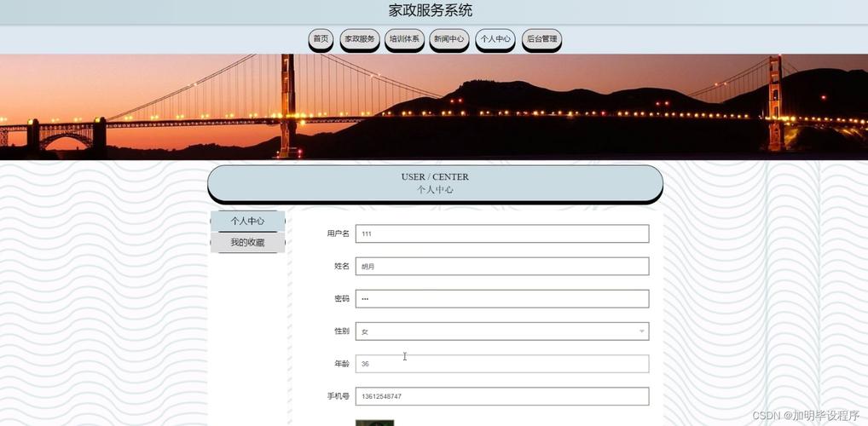Focus the 手机号 phone number field

tap(501, 396)
